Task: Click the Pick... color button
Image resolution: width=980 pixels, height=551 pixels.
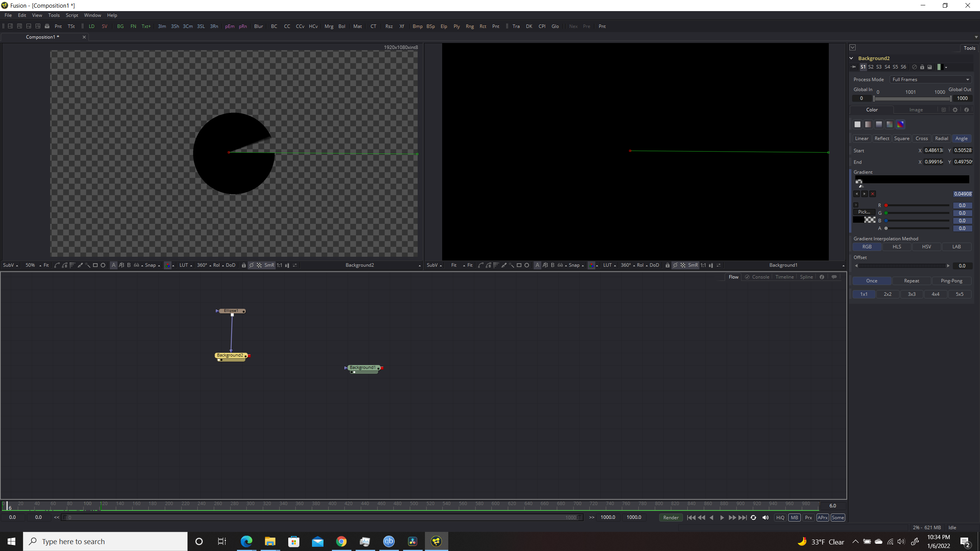Action: 864,212
